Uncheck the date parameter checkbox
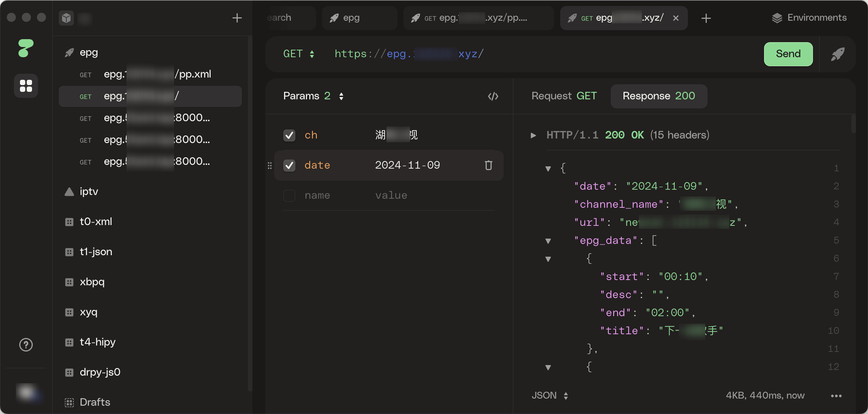This screenshot has height=414, width=868. 289,165
